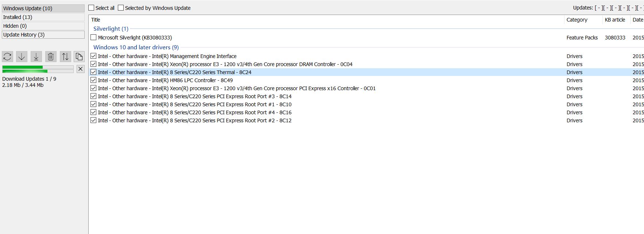Screen dimensions: 644x234
Task: Click the Feature Packs category cell
Action: tap(582, 38)
